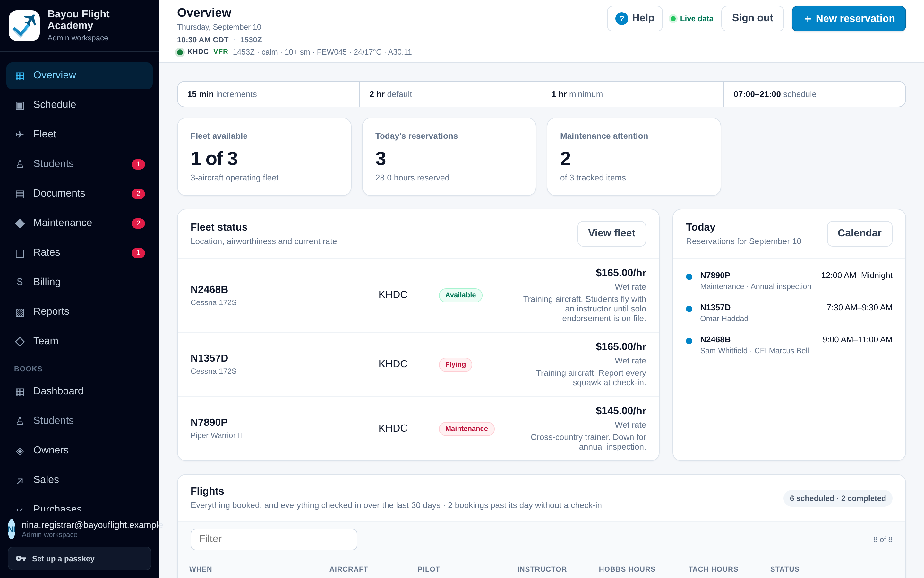Click the View fleet button
This screenshot has height=578, width=924.
611,233
